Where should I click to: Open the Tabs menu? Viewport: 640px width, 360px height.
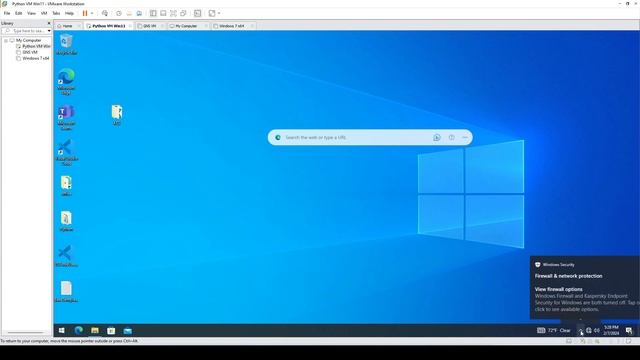pos(56,13)
